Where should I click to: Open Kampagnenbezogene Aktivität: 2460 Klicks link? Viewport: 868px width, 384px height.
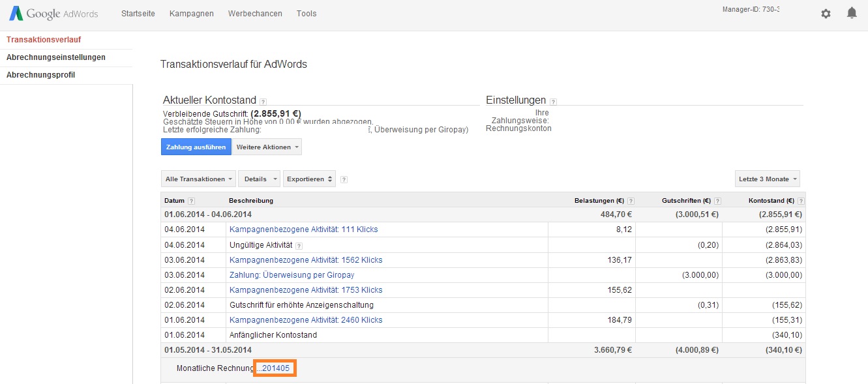click(306, 320)
